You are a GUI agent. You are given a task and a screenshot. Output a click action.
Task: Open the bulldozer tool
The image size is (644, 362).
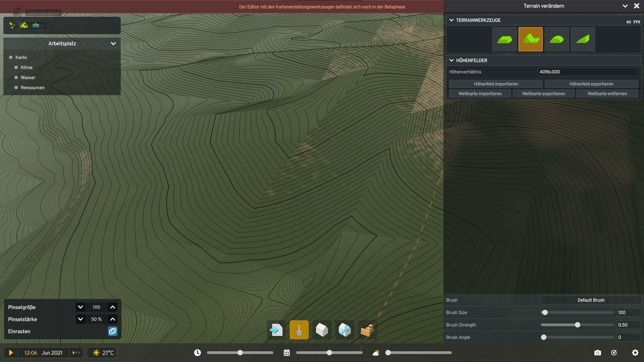tap(368, 330)
